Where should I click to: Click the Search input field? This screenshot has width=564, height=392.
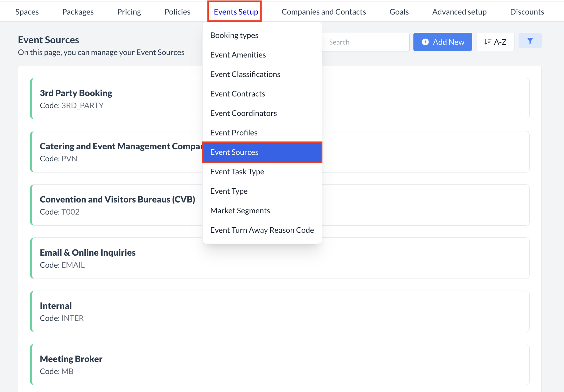coord(365,42)
